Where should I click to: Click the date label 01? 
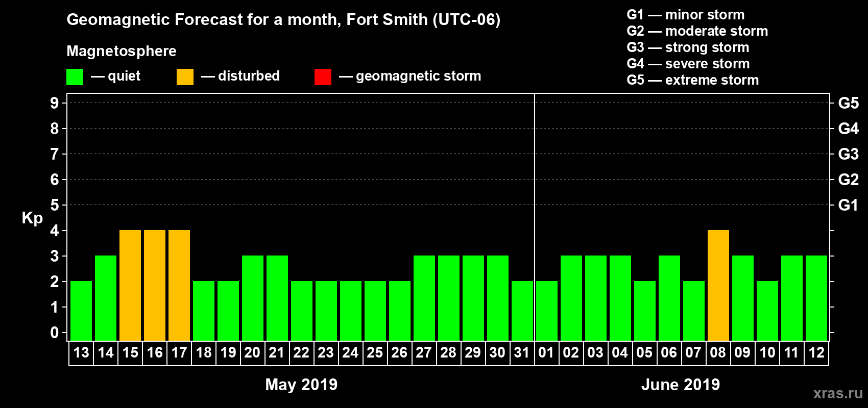[547, 353]
